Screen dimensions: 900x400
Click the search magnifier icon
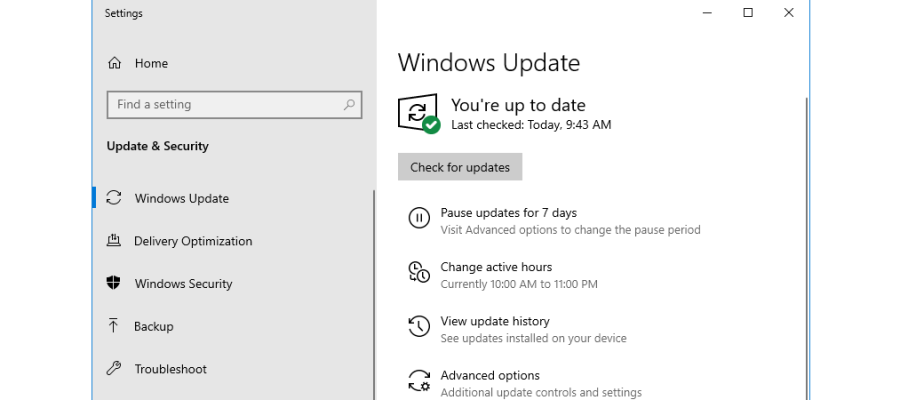[x=349, y=104]
